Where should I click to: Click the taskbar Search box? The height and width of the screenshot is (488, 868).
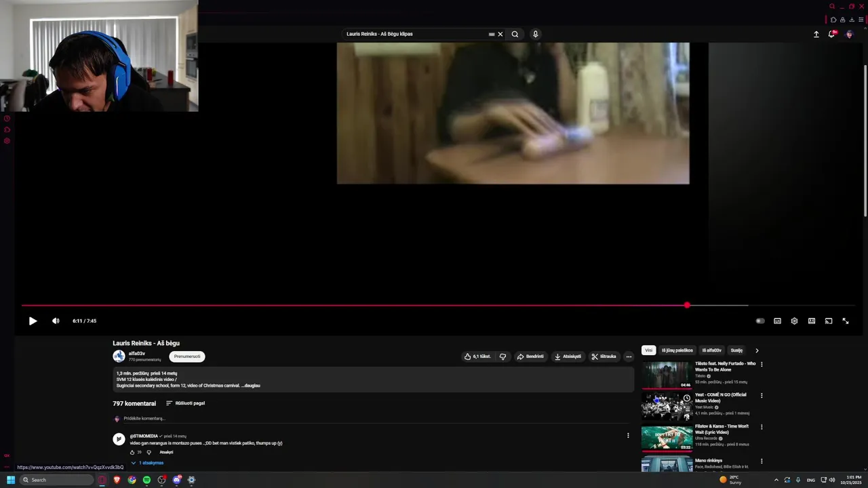(x=56, y=480)
